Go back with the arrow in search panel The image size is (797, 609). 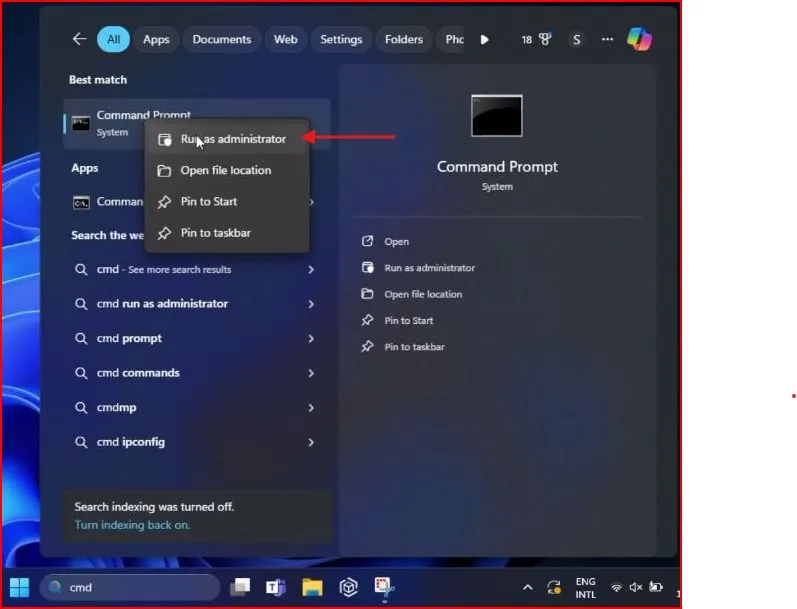tap(79, 39)
